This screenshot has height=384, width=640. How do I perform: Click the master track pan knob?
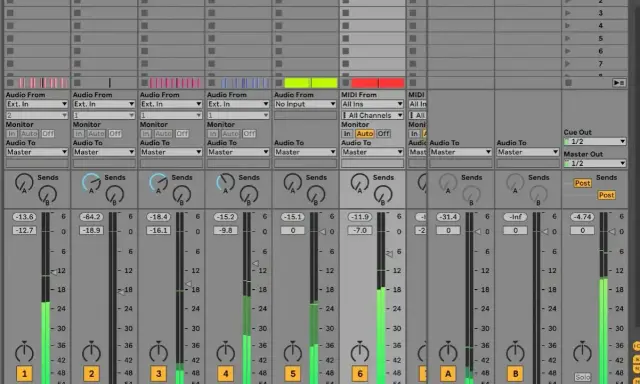[x=582, y=352]
